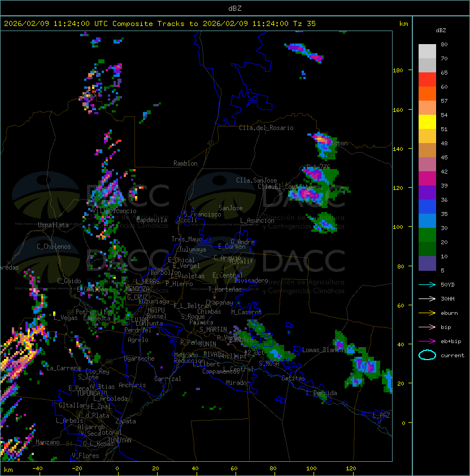470x476 pixels.
Task: Click the Anchoris place label
Action: (x=132, y=385)
